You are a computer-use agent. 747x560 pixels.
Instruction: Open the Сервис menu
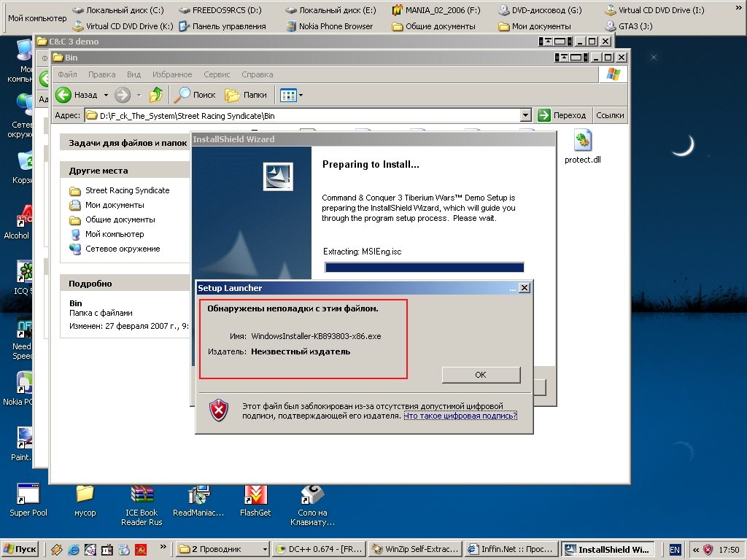217,74
